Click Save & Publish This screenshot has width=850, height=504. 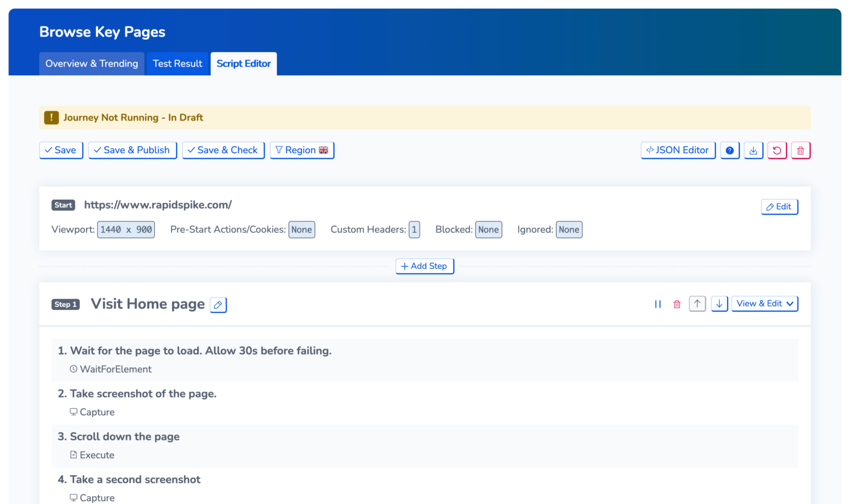[x=132, y=150]
